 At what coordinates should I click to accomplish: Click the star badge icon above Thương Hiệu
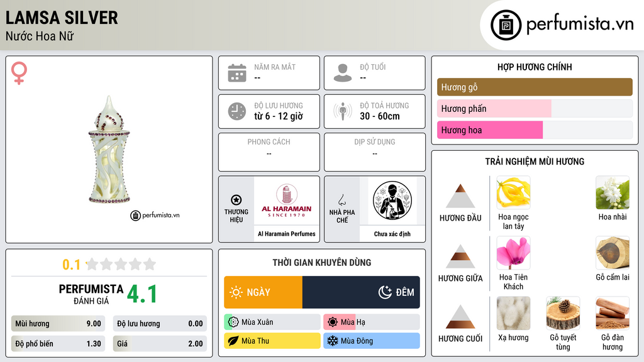pos(236,200)
